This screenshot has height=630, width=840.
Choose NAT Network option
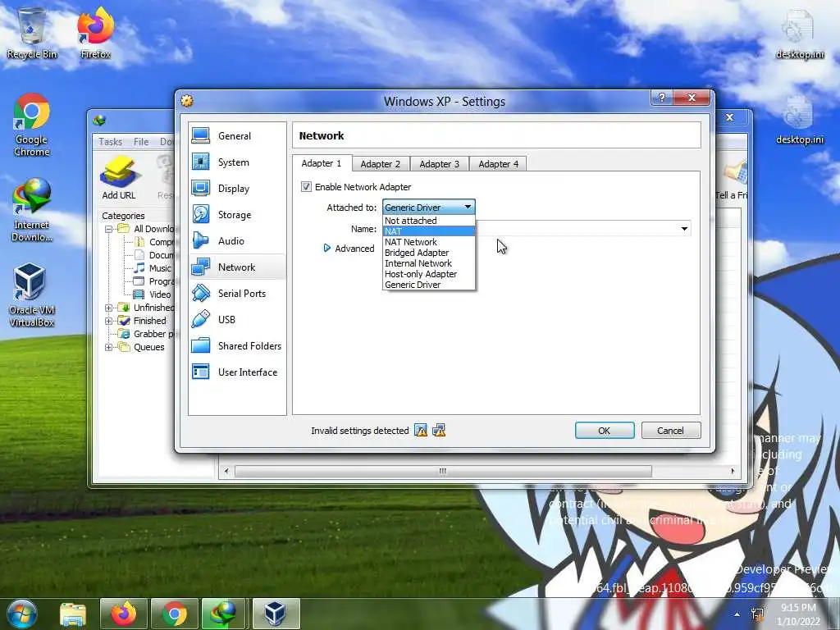(428, 242)
